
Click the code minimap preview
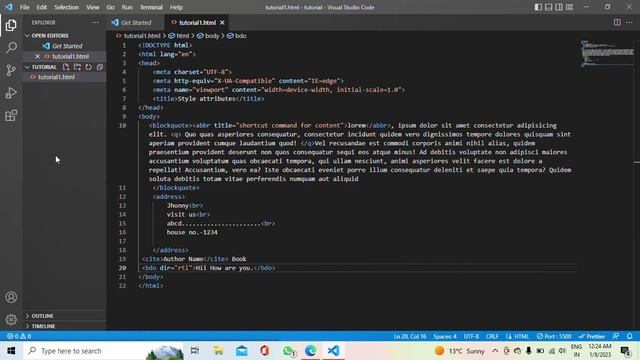click(x=607, y=53)
